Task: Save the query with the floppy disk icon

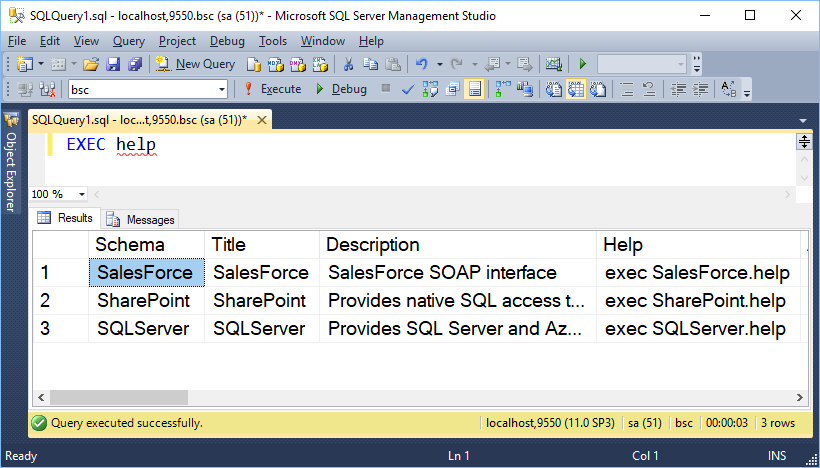Action: point(113,64)
